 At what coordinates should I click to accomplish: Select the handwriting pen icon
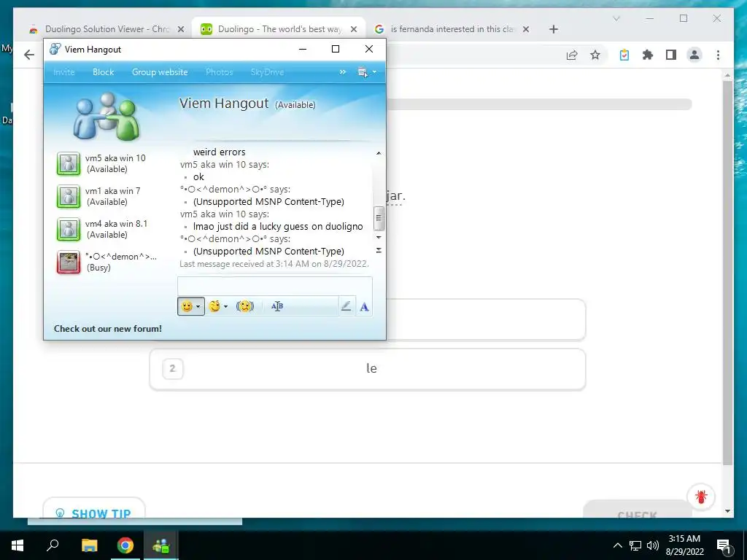347,306
